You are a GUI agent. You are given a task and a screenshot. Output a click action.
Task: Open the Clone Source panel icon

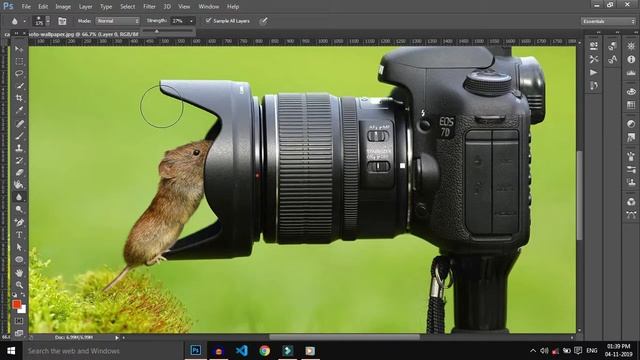pos(631,182)
